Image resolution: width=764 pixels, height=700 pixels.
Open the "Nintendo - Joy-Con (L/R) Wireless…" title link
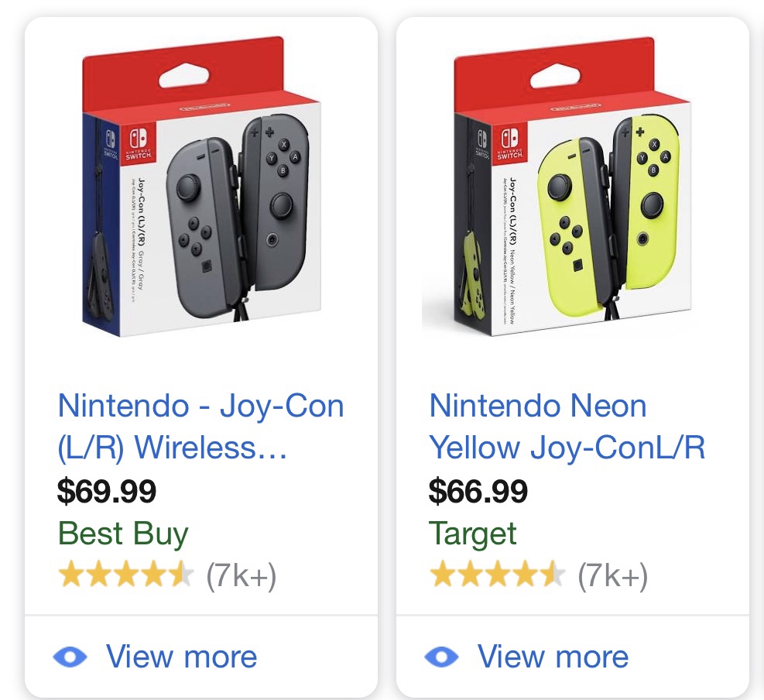[x=200, y=427]
